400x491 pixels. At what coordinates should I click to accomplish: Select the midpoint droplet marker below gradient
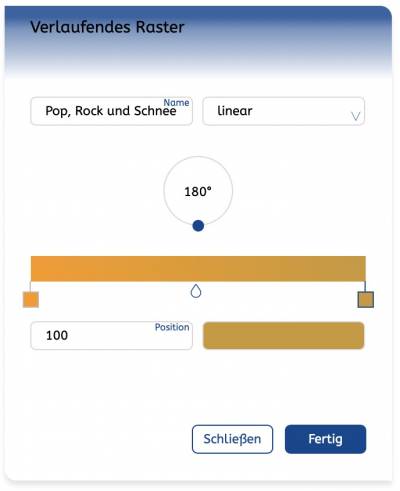196,291
